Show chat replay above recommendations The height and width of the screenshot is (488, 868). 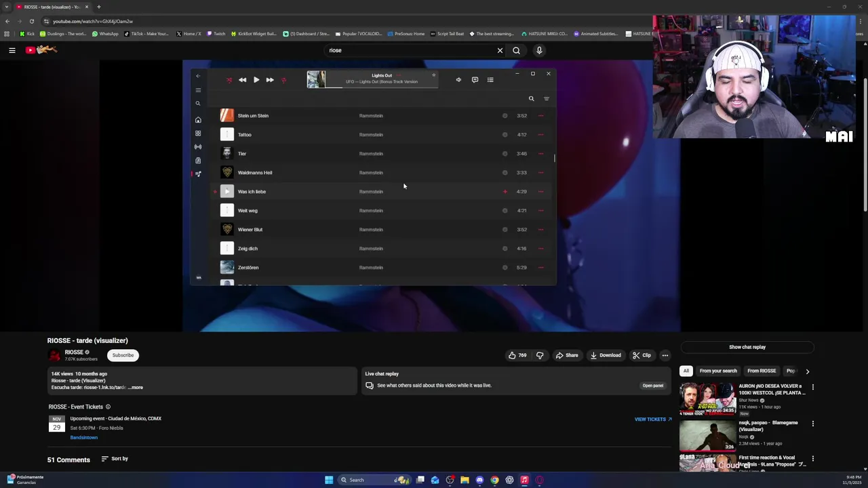[x=747, y=347]
